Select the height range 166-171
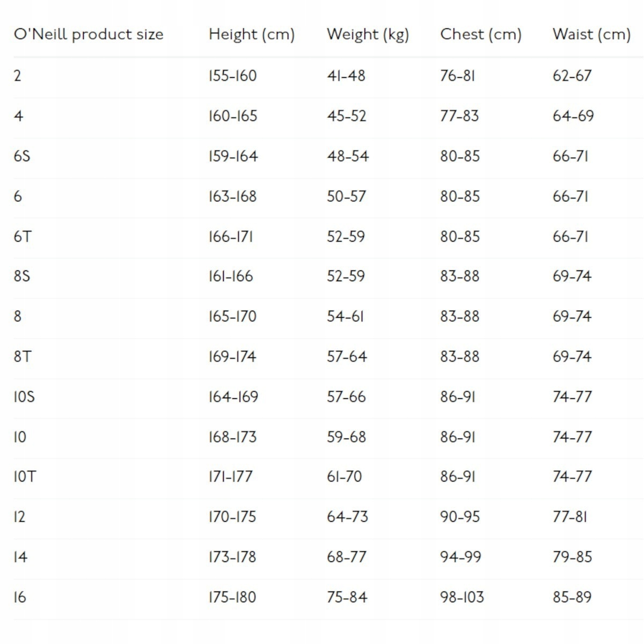 coord(231,236)
